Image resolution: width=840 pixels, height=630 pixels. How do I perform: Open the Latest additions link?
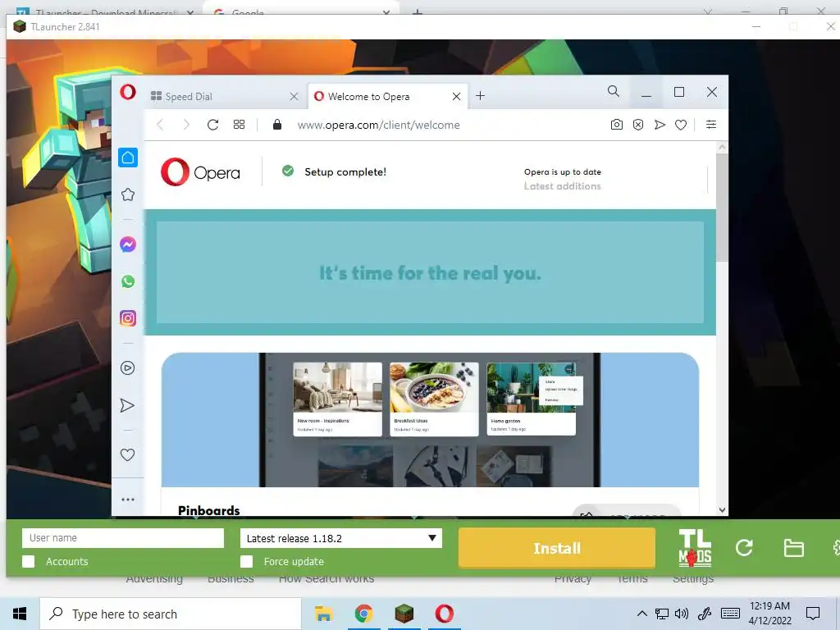(563, 186)
